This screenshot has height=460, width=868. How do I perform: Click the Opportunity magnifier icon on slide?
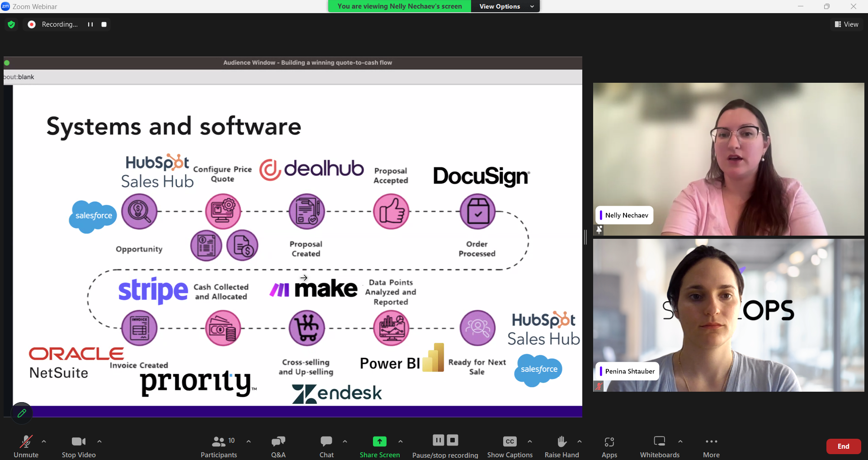(139, 211)
